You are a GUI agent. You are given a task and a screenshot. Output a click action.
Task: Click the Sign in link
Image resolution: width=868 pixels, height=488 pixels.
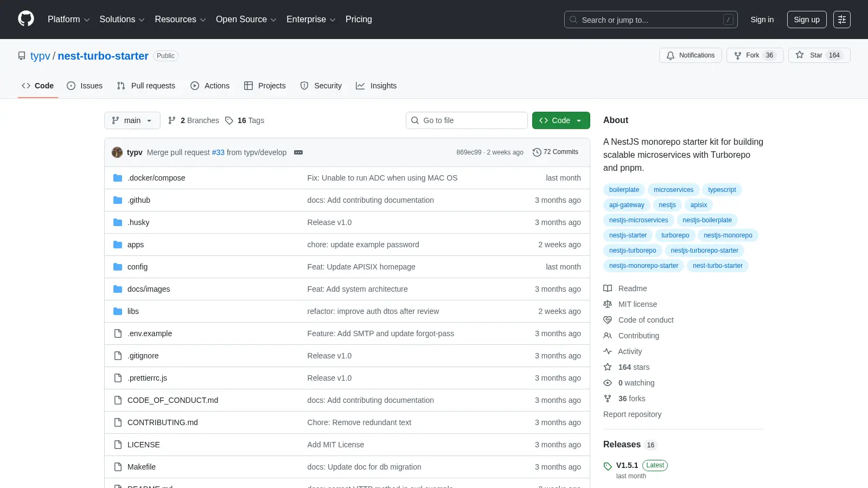(762, 20)
